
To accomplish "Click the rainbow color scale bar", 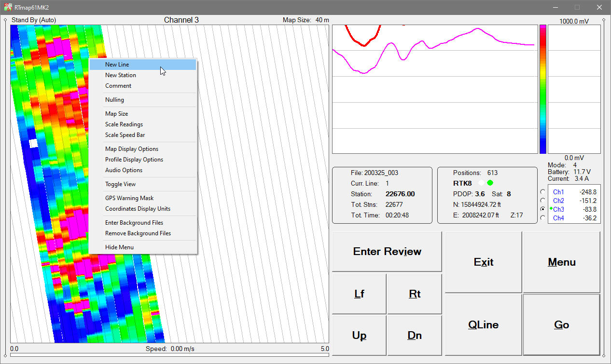I will point(543,89).
